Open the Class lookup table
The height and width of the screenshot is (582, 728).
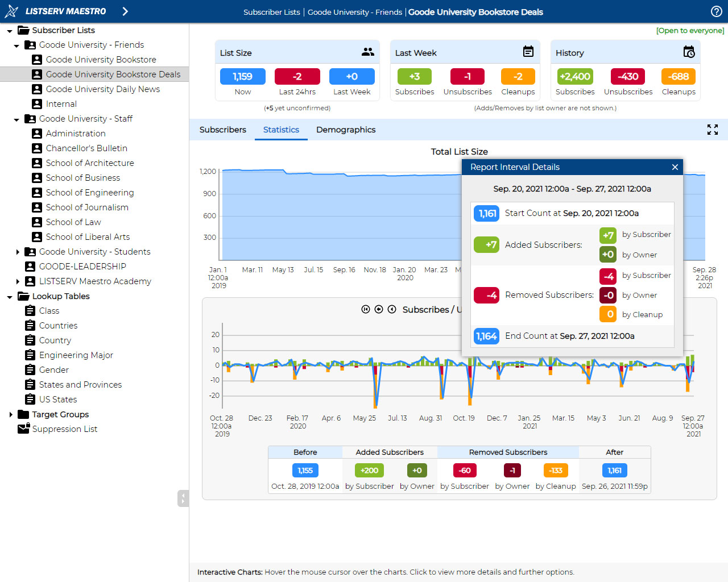[49, 311]
